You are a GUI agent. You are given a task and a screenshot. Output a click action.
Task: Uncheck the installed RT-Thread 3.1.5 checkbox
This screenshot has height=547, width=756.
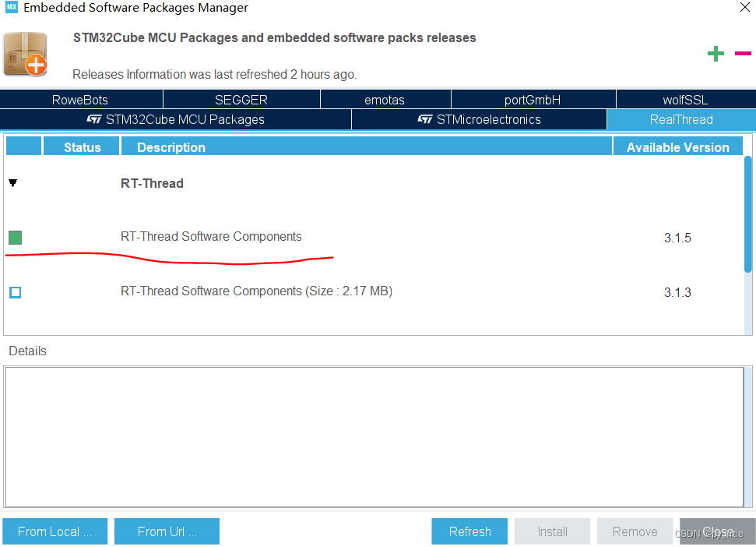[15, 238]
